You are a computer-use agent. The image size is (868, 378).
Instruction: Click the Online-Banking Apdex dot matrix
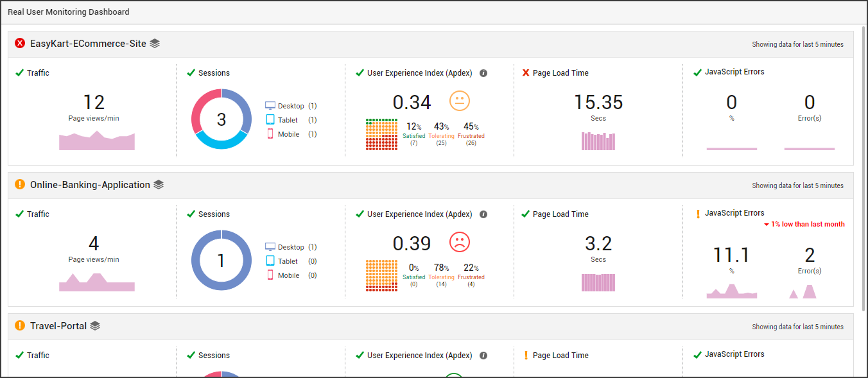(x=381, y=275)
